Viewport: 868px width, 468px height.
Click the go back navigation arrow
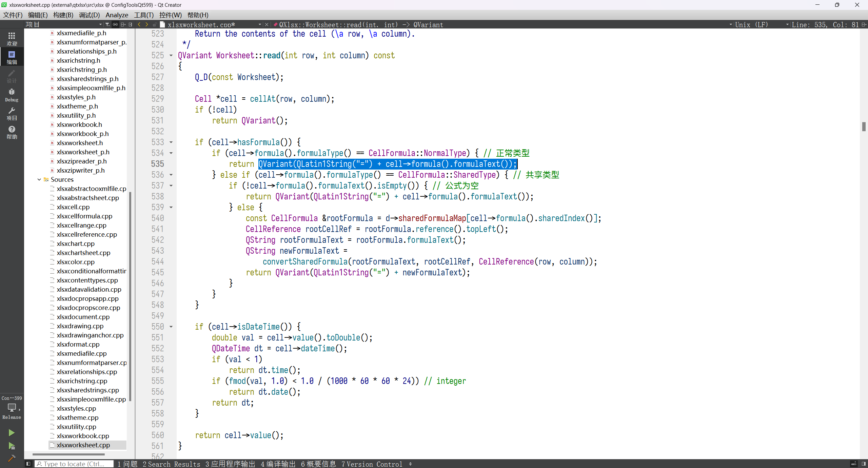coord(139,24)
